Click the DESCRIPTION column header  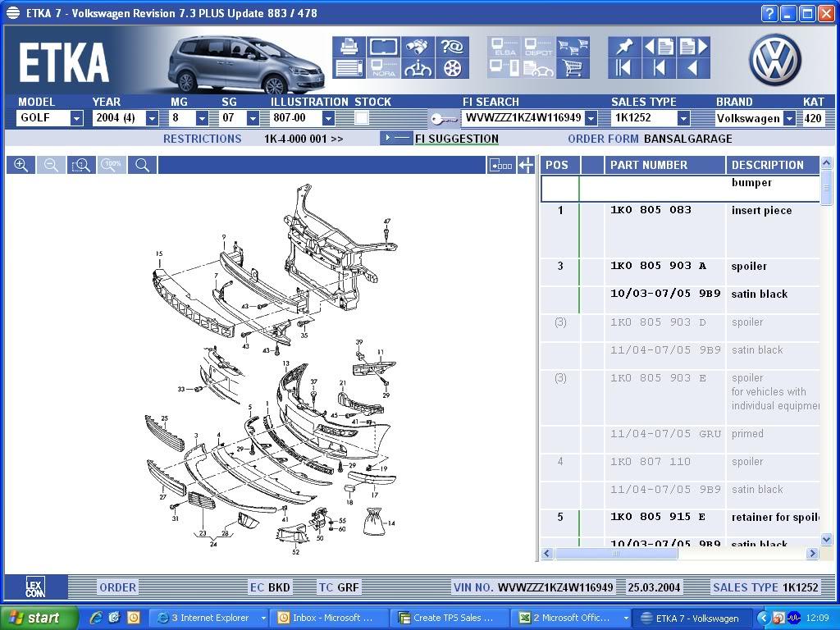coord(773,165)
